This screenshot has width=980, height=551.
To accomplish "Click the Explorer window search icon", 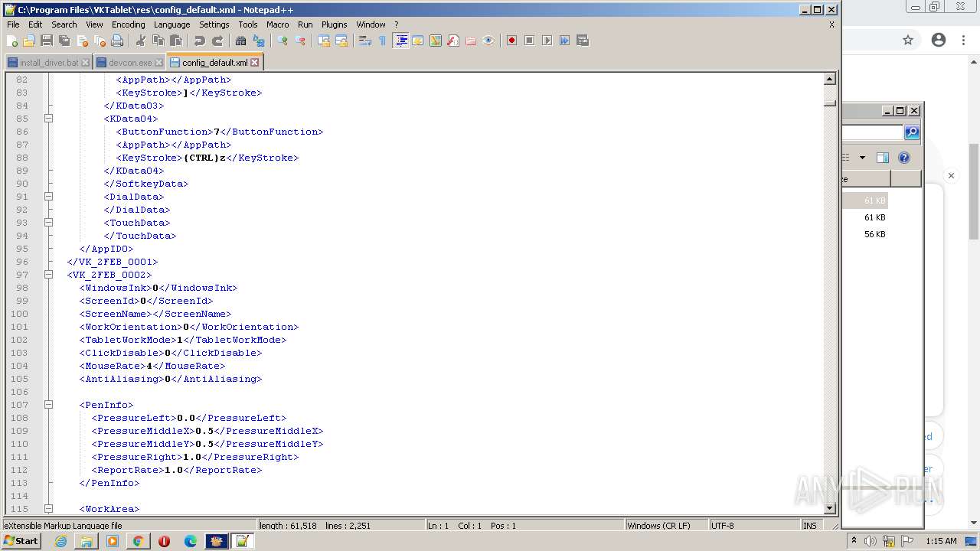I will point(912,132).
